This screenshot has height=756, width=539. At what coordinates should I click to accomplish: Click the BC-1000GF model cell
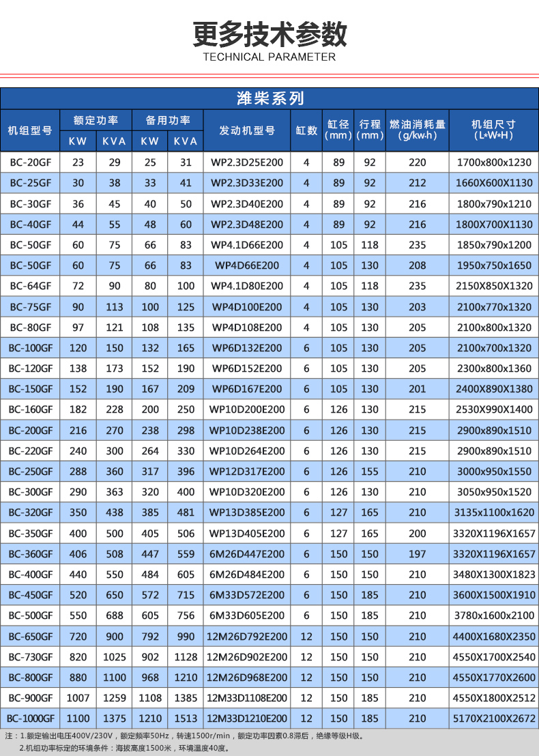point(30,718)
